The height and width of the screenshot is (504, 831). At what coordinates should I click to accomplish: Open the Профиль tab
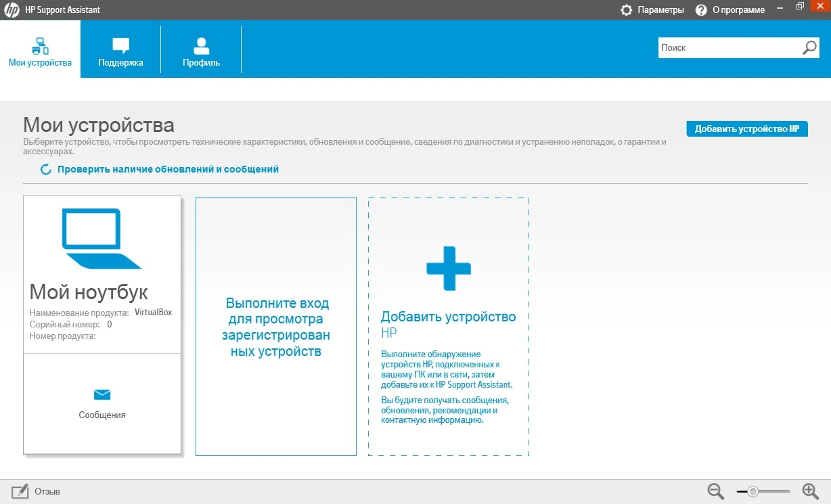tap(201, 49)
